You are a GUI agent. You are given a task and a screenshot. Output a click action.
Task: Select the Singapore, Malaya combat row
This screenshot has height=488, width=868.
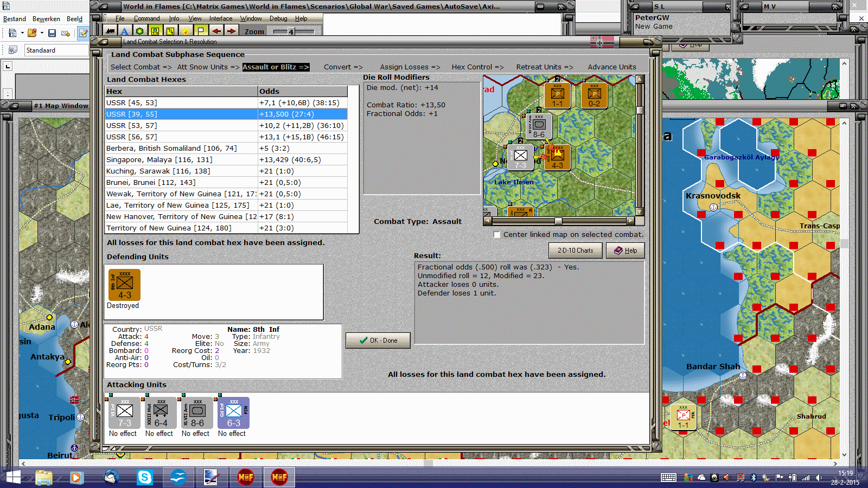click(226, 160)
